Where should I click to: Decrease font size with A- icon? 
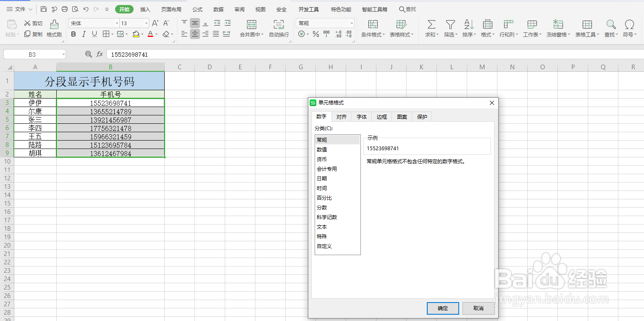point(166,23)
